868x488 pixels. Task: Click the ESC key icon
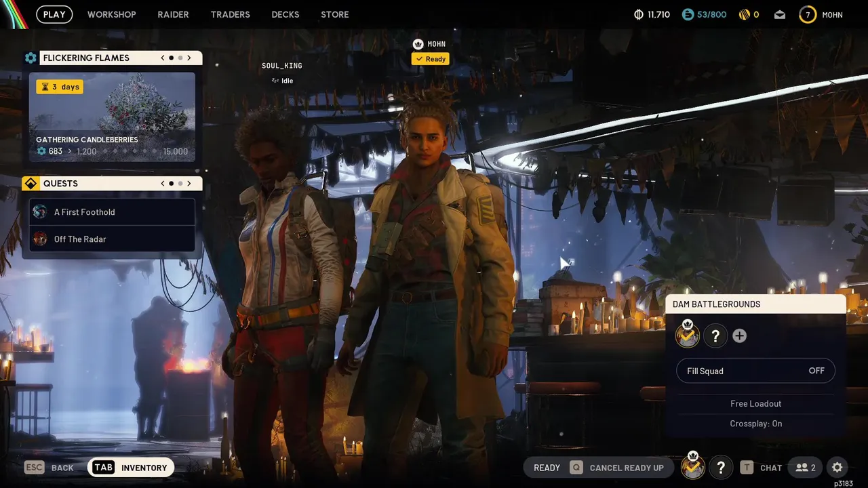tap(34, 468)
